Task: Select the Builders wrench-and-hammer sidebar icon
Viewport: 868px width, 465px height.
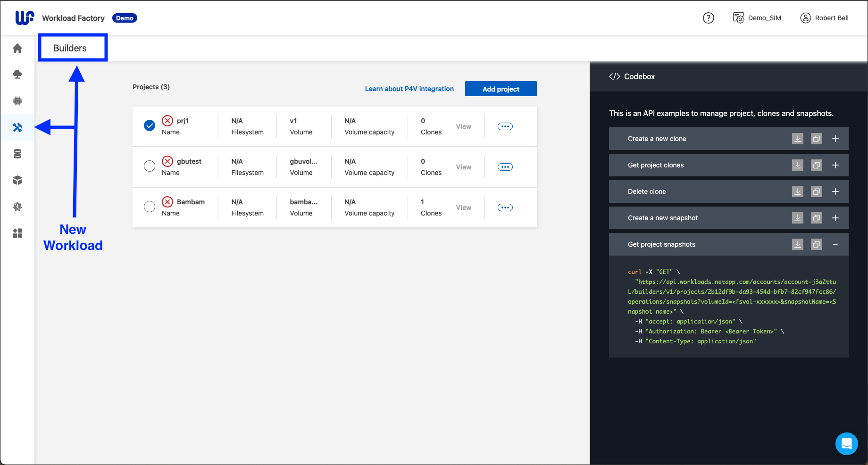Action: point(17,127)
